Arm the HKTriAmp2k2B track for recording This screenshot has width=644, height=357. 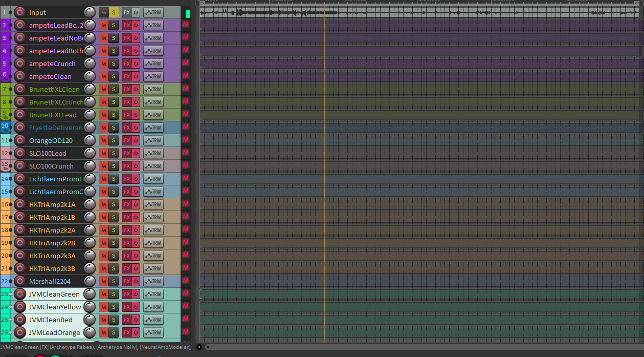20,243
